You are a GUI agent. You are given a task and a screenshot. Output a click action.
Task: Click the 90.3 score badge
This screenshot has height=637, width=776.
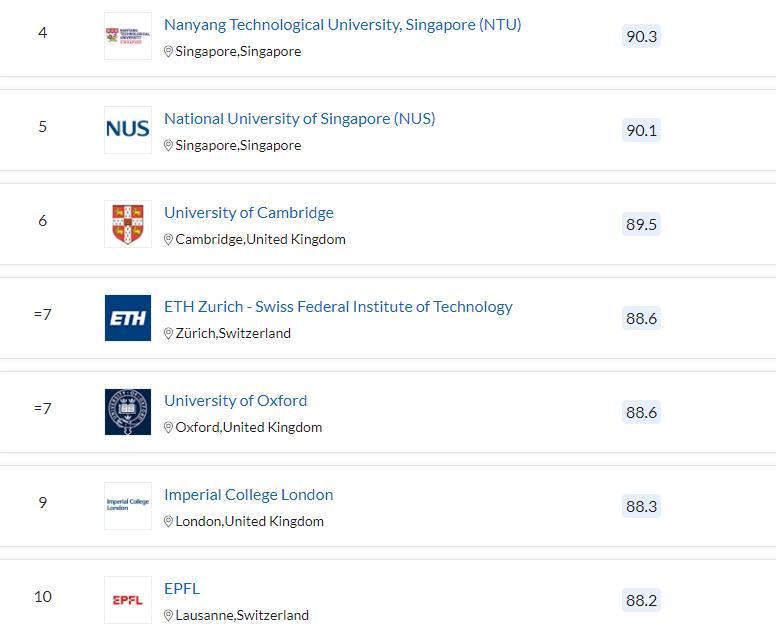(x=641, y=37)
